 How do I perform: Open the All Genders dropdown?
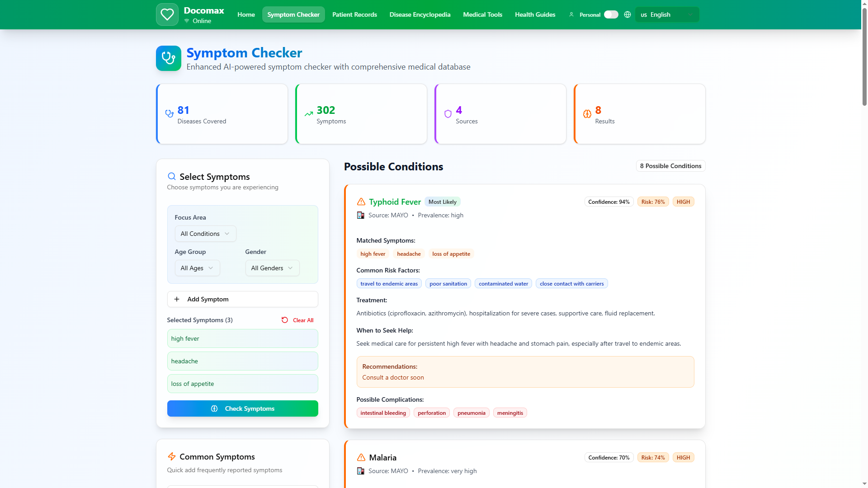click(x=272, y=268)
